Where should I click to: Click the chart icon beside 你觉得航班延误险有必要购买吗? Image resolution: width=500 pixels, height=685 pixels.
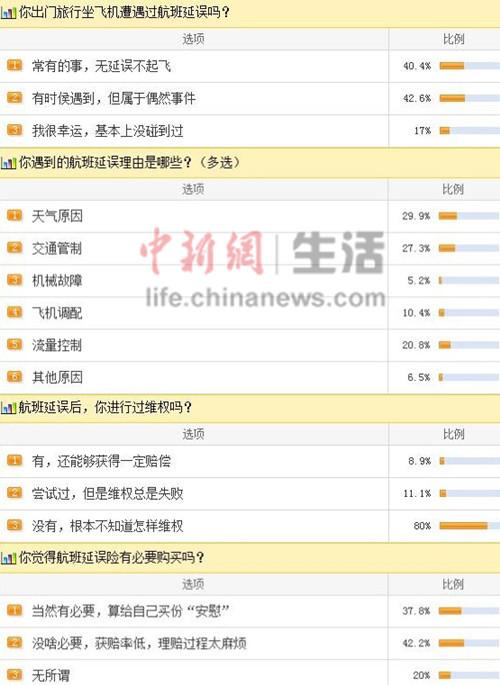coord(8,558)
